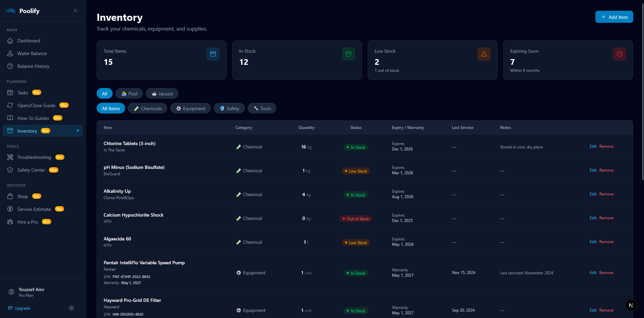The width and height of the screenshot is (644, 318).
Task: Click the Shop bag icon
Action: coord(10,196)
